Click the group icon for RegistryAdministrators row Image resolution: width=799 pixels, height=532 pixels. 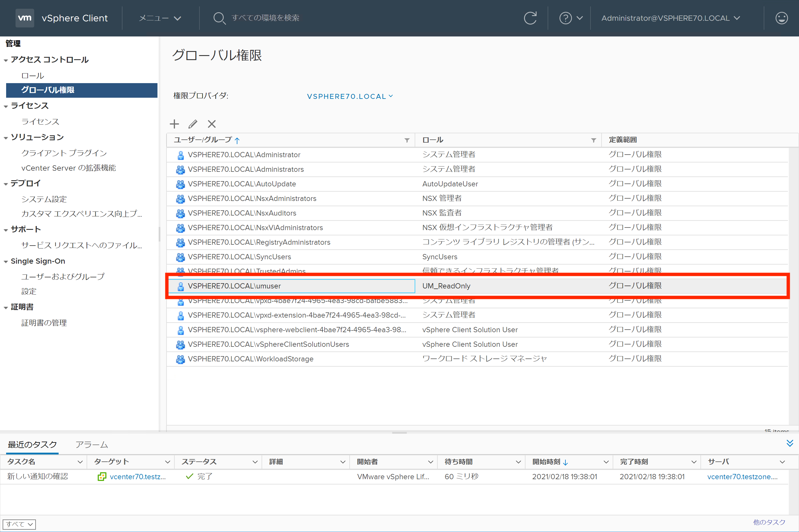coord(181,243)
